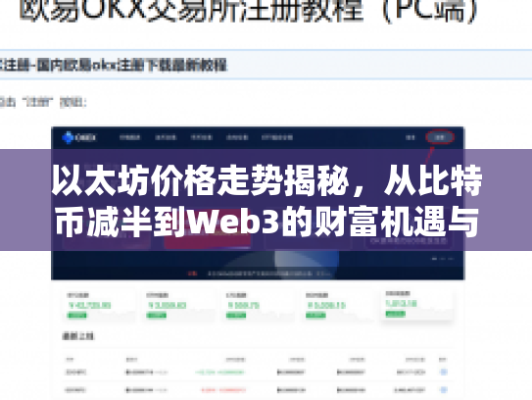This screenshot has height=400, width=532.
Task: Click the red percentage change in the second table row
Action: point(223,390)
